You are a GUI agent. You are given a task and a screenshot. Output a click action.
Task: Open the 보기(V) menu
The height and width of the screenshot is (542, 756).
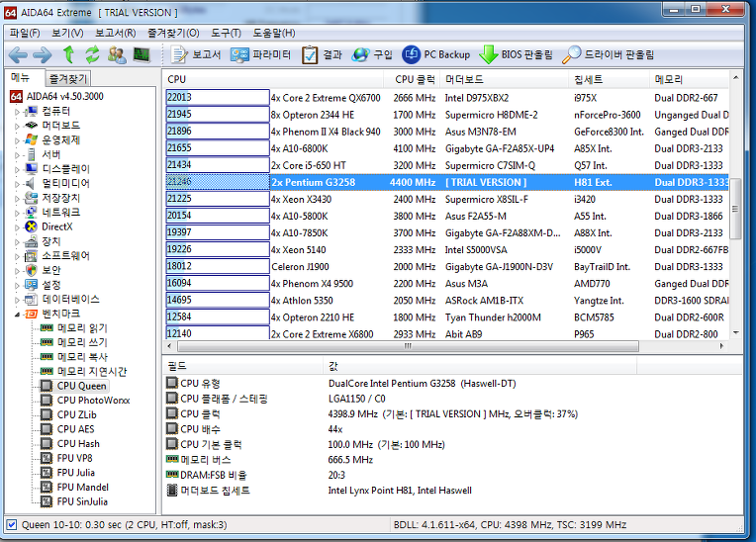coord(67,33)
